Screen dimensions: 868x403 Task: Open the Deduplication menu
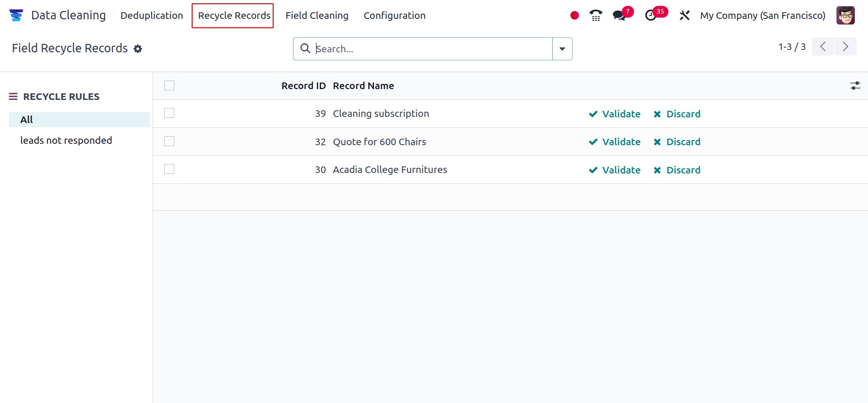tap(152, 16)
